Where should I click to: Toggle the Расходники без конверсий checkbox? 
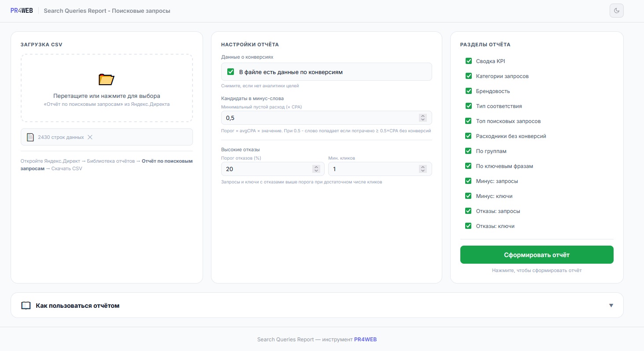tap(469, 136)
